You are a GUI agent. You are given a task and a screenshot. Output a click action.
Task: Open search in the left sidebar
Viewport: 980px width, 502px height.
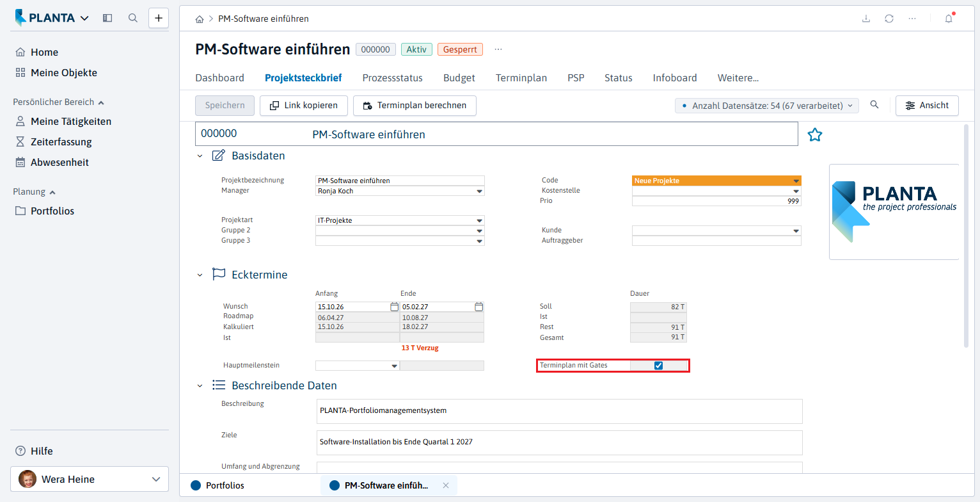pos(133,18)
